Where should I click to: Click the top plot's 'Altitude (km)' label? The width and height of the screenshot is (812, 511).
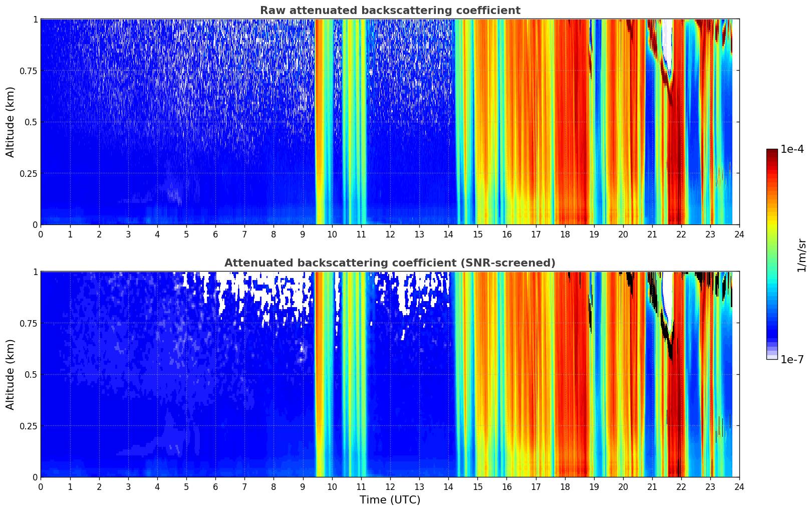coord(11,122)
